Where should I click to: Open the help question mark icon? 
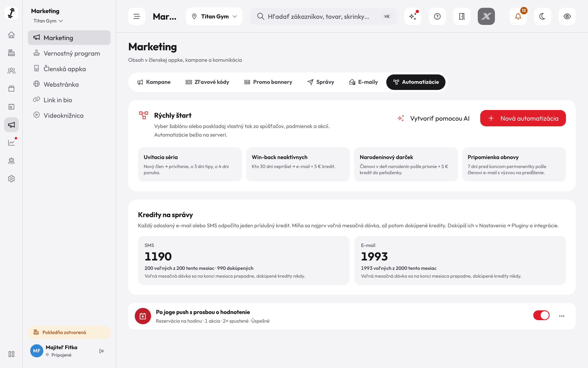[437, 16]
